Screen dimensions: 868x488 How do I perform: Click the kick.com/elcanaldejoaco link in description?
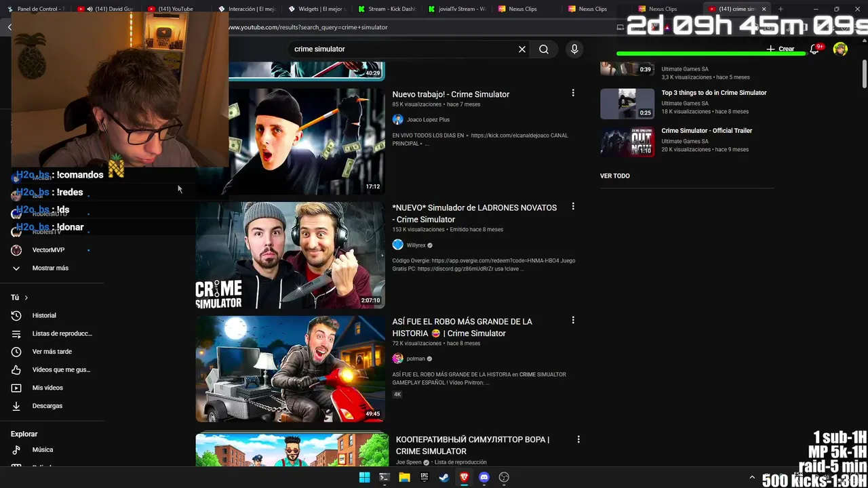(519, 135)
